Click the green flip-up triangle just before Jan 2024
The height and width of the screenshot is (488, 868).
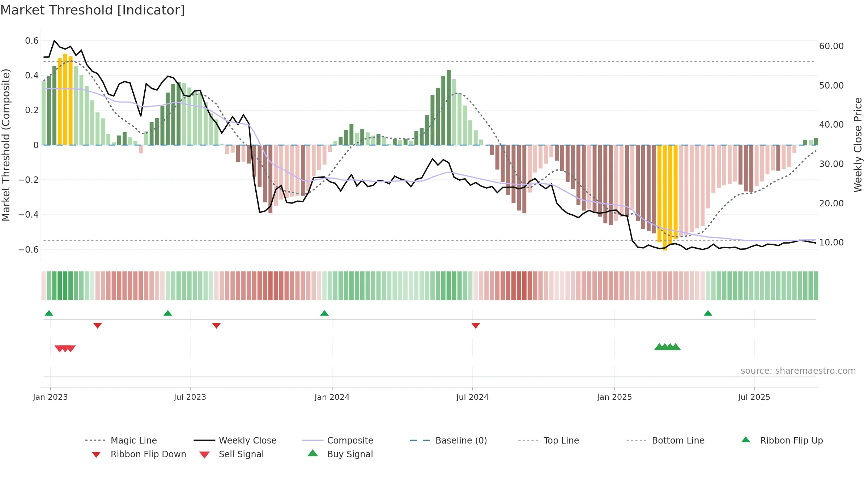click(x=324, y=313)
